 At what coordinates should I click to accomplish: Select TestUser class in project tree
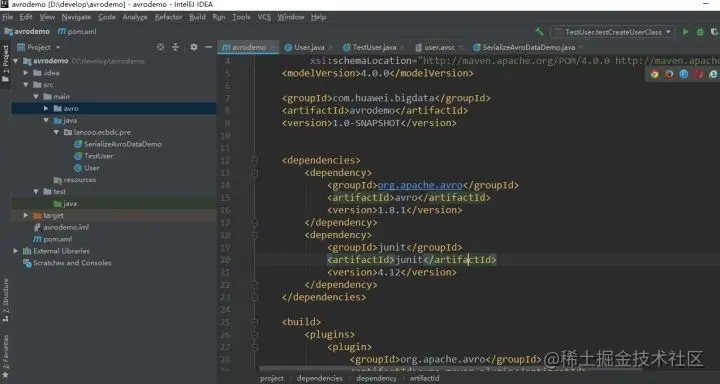point(94,156)
